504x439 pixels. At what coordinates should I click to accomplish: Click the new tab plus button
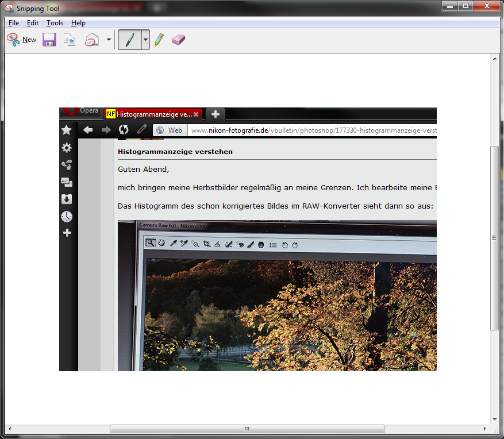(x=215, y=114)
